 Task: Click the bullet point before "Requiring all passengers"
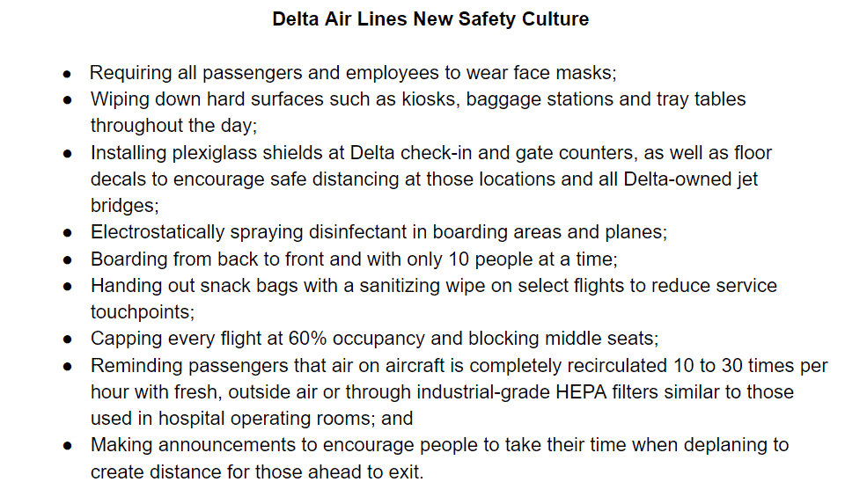tap(67, 74)
